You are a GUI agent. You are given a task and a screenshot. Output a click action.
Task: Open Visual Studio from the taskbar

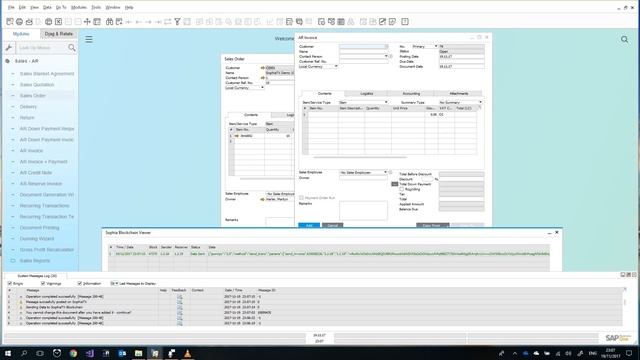[x=89, y=353]
